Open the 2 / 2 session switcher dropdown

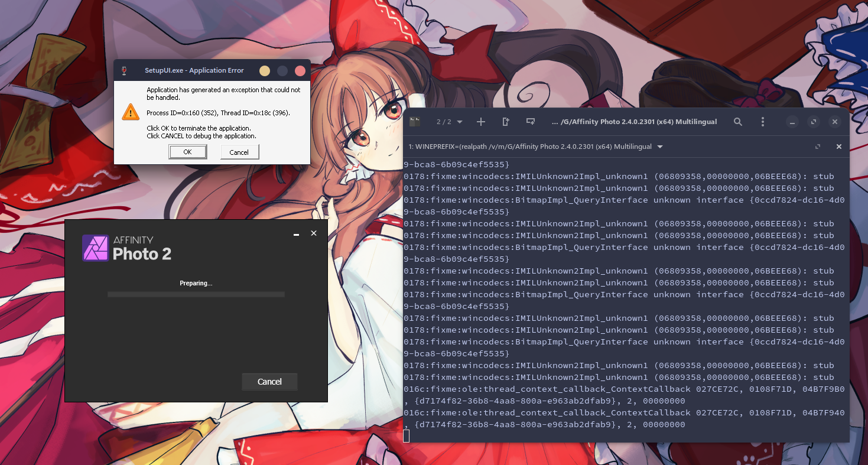(x=450, y=122)
